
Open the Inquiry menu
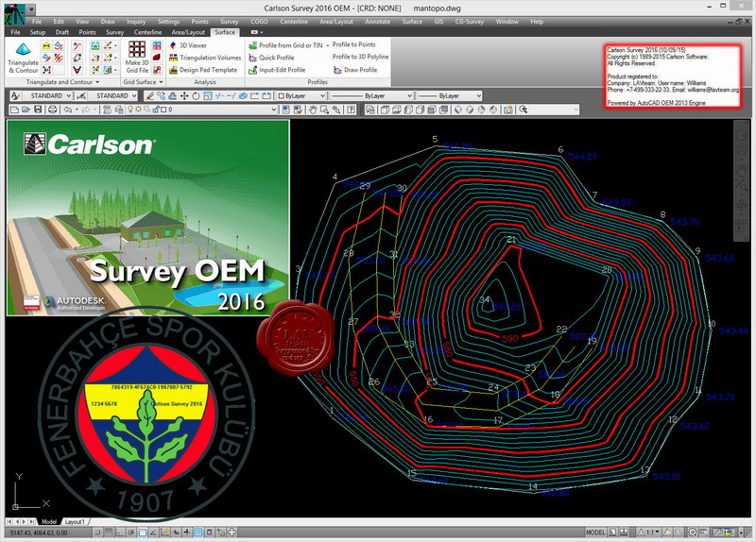(x=136, y=22)
